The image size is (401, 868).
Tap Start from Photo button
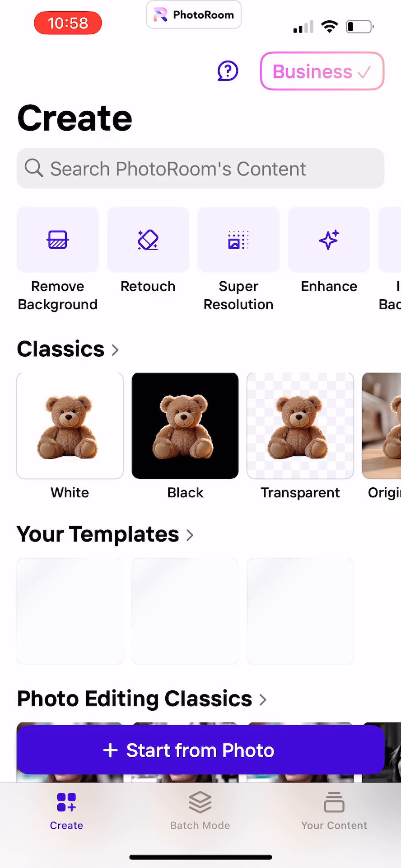coord(200,750)
